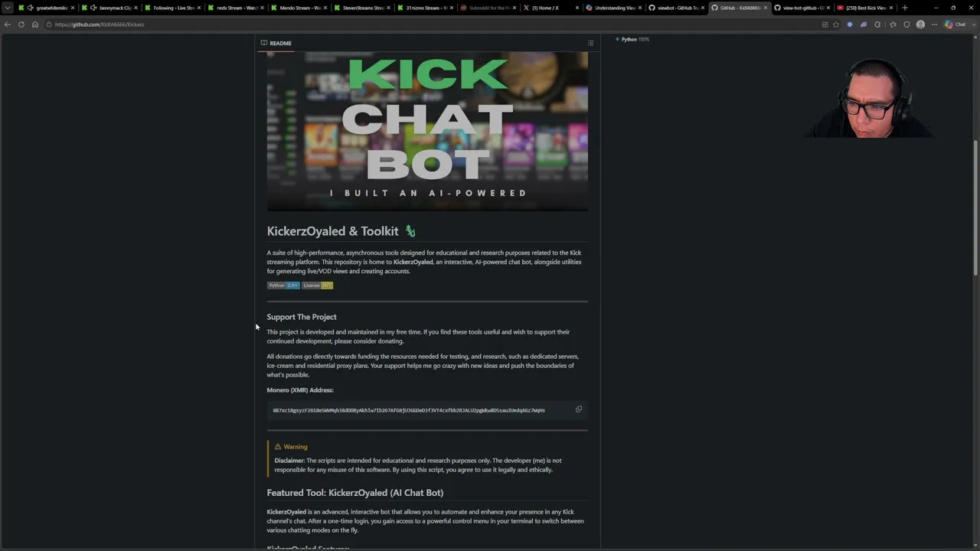The width and height of the screenshot is (980, 551).
Task: Copy the Monero address with the copy icon
Action: click(x=579, y=409)
